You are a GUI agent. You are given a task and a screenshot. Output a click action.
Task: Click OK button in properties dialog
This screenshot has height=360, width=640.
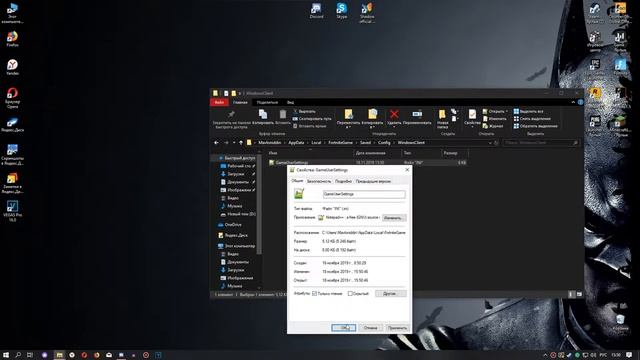pos(344,328)
